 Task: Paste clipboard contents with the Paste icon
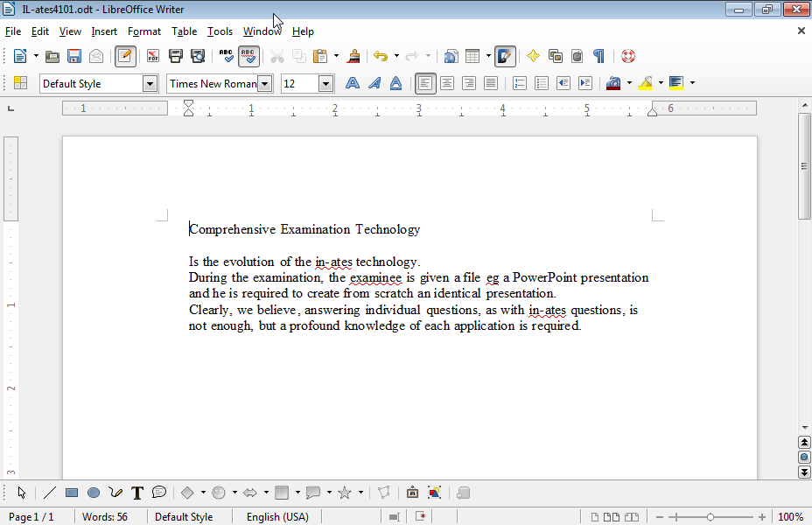[x=320, y=56]
